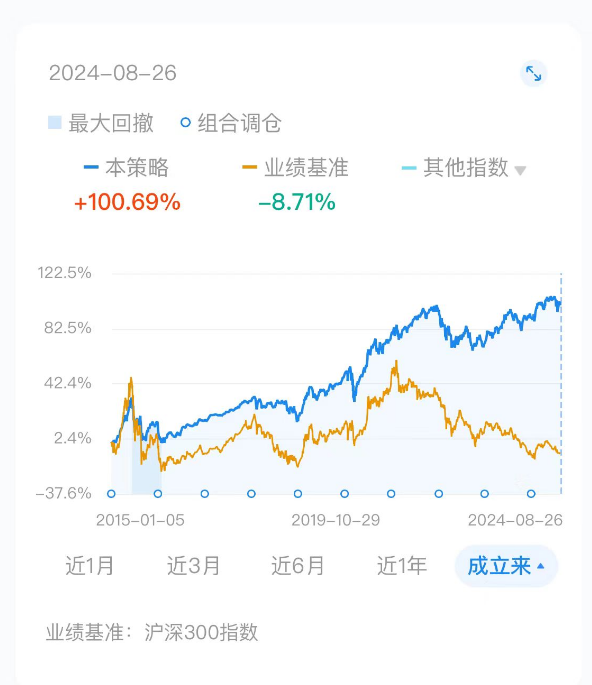Toggle the 最大回撤 legend label
This screenshot has width=592, height=685.
pos(111,123)
